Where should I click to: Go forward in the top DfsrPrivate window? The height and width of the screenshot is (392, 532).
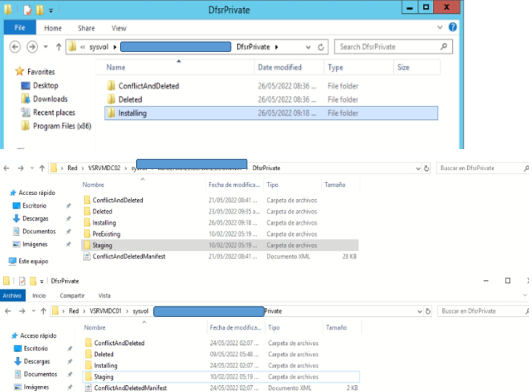(x=32, y=47)
